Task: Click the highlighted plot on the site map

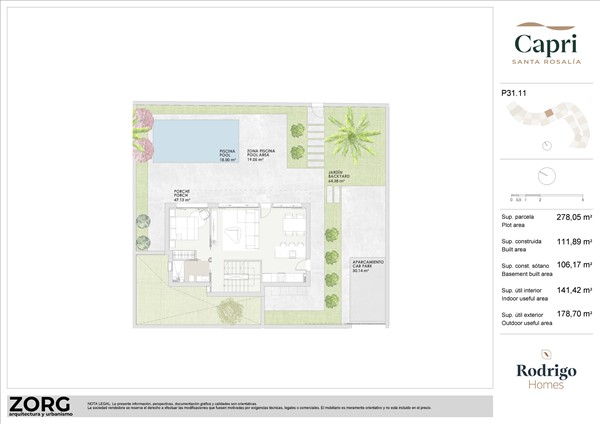Action: (547, 115)
